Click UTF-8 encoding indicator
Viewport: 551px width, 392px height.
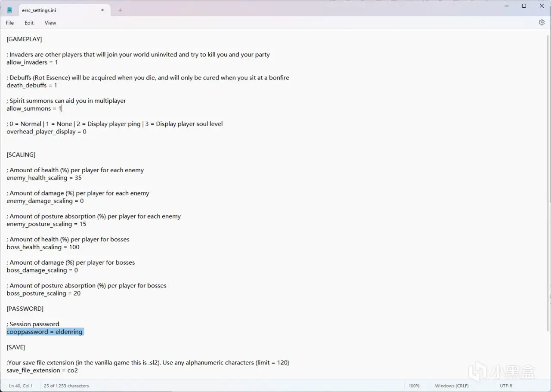pyautogui.click(x=506, y=386)
